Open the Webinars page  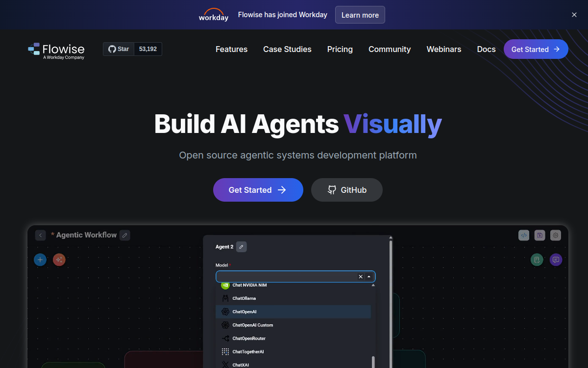click(x=444, y=49)
